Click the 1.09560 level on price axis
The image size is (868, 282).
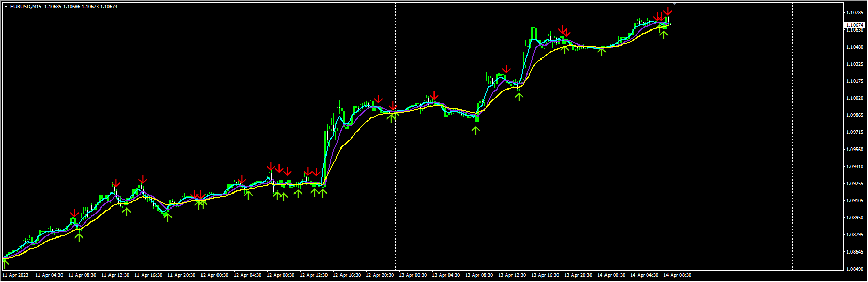(x=855, y=150)
